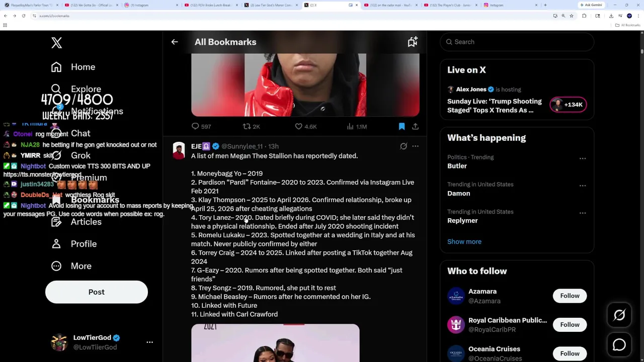Open replies on post with 597 comments
Screen dimensions: 644x362
(x=201, y=127)
